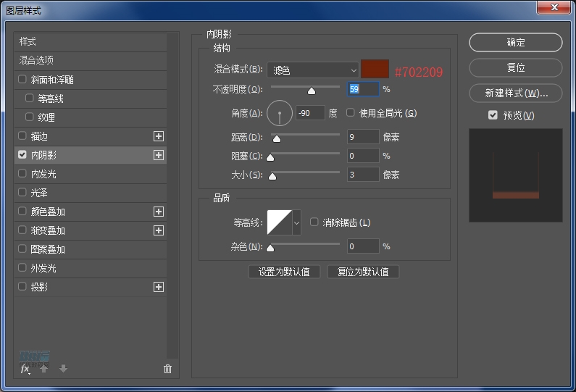
Task: Click the 角度 field showing -90
Action: pyautogui.click(x=310, y=113)
